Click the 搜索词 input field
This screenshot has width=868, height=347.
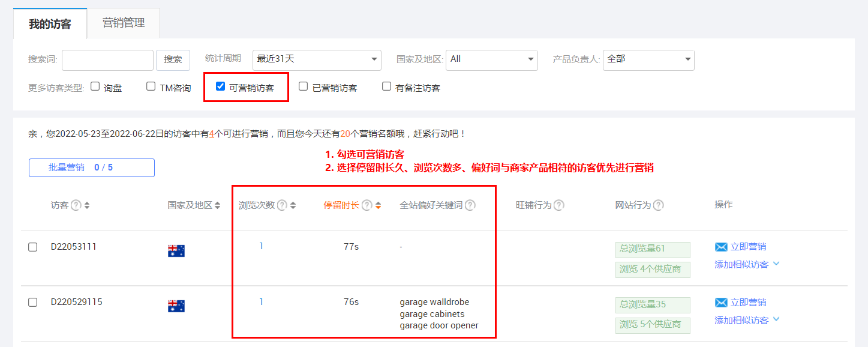(x=107, y=59)
